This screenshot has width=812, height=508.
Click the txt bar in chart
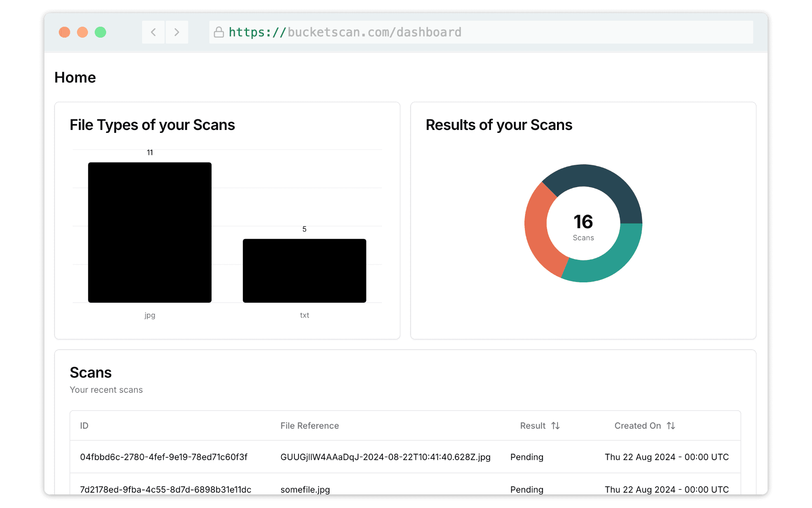click(304, 271)
